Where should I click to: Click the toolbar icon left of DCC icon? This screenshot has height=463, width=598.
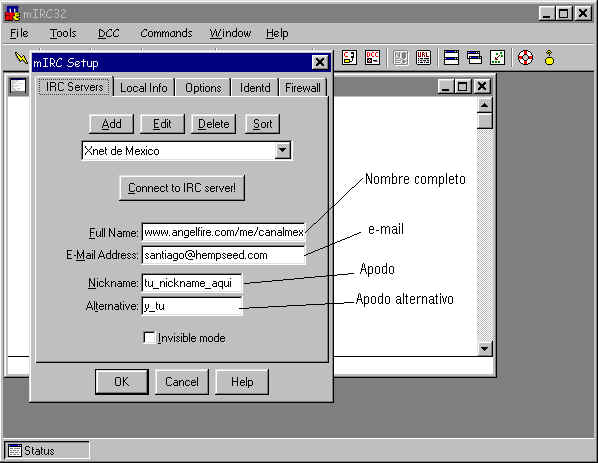point(349,58)
